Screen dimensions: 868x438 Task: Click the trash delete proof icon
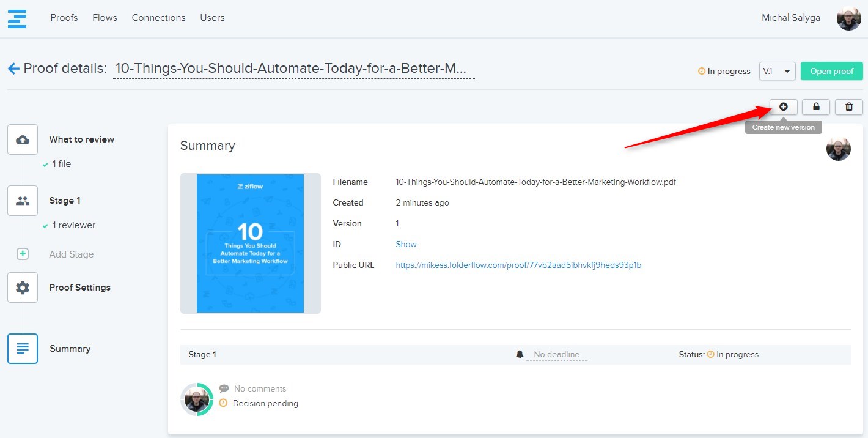click(x=848, y=107)
